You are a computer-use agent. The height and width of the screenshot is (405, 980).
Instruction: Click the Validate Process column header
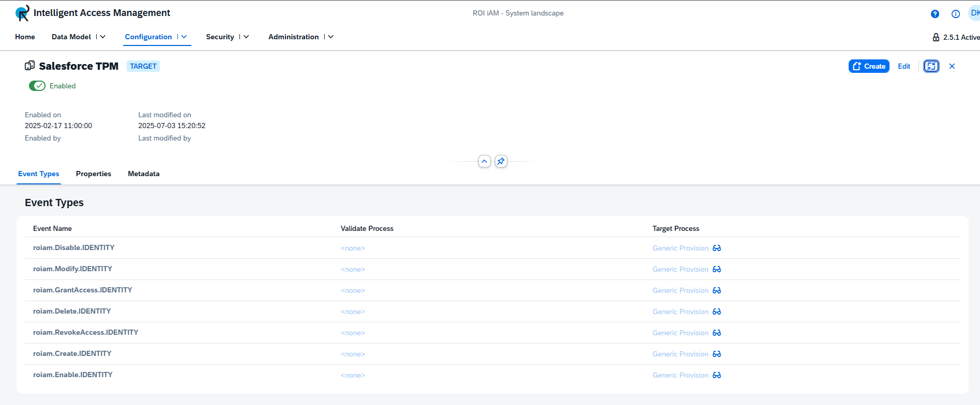click(367, 228)
